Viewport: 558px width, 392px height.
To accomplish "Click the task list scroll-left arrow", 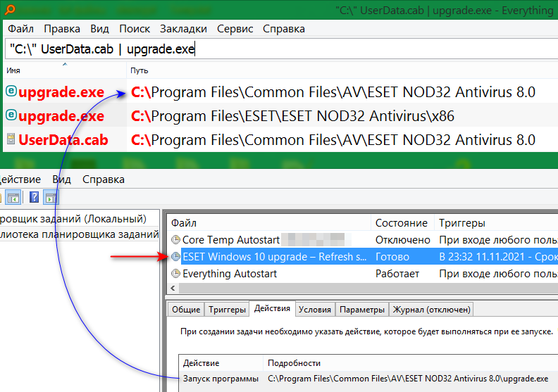I will click(173, 289).
